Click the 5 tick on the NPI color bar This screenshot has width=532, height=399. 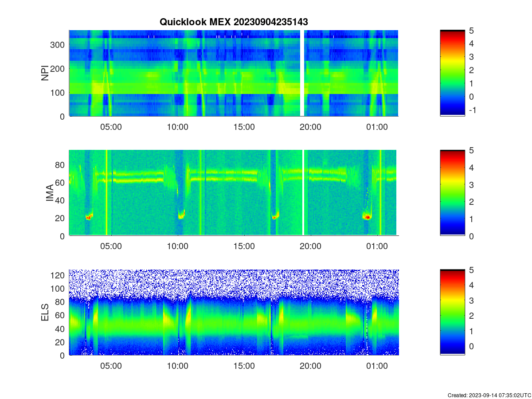click(x=472, y=31)
